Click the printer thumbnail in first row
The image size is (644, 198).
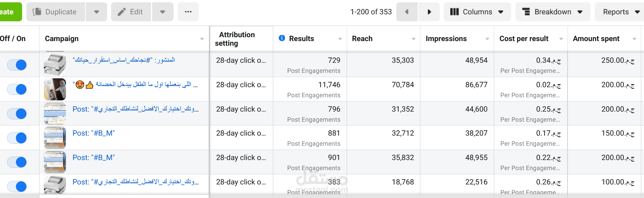tap(55, 65)
